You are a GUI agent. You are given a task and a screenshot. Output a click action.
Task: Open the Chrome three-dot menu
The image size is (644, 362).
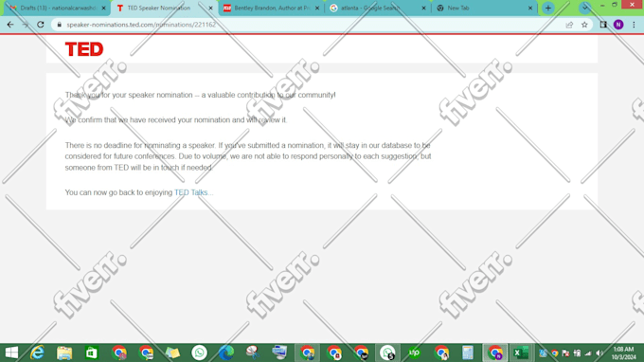point(634,25)
